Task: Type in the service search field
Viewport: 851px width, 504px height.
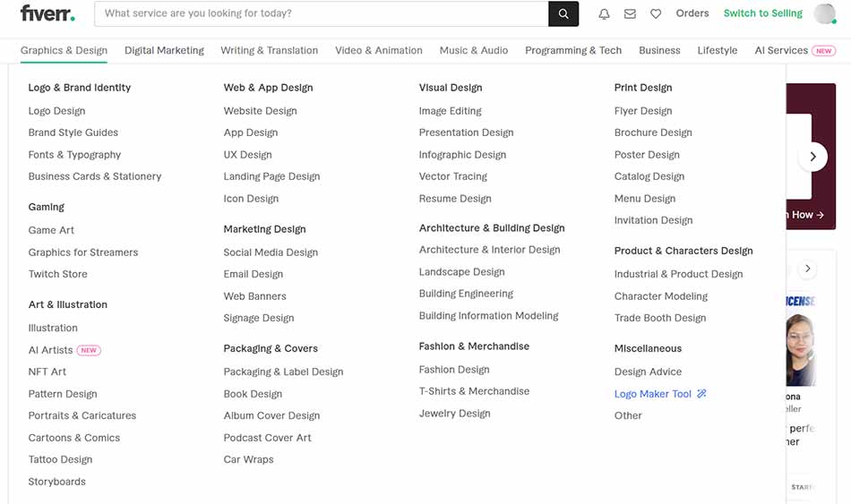Action: coord(322,14)
